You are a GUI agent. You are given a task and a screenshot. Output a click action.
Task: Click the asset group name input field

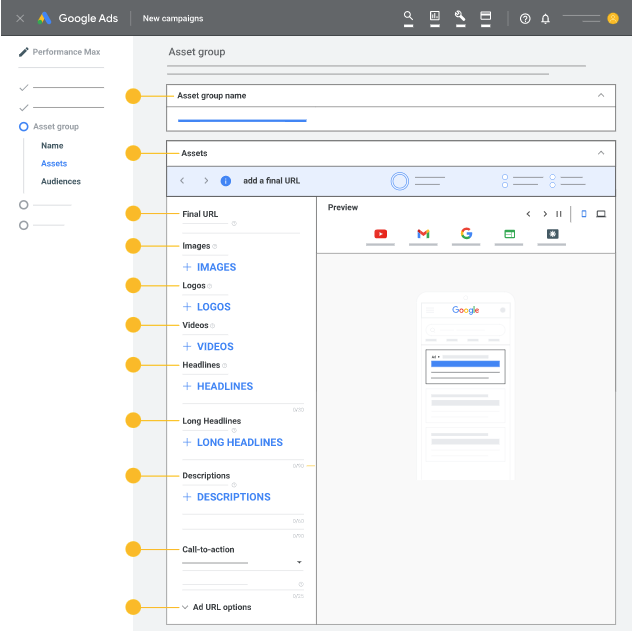(242, 120)
